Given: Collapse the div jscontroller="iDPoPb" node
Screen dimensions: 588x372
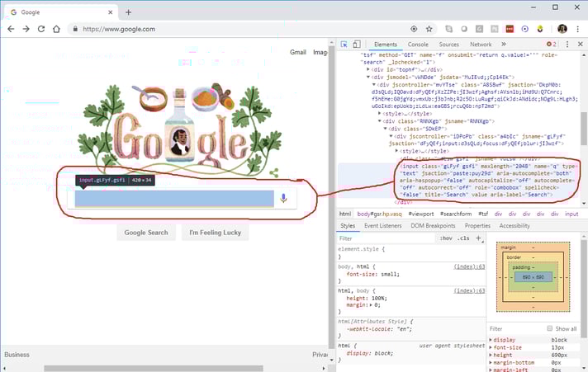Looking at the screenshot, I should click(x=391, y=136).
